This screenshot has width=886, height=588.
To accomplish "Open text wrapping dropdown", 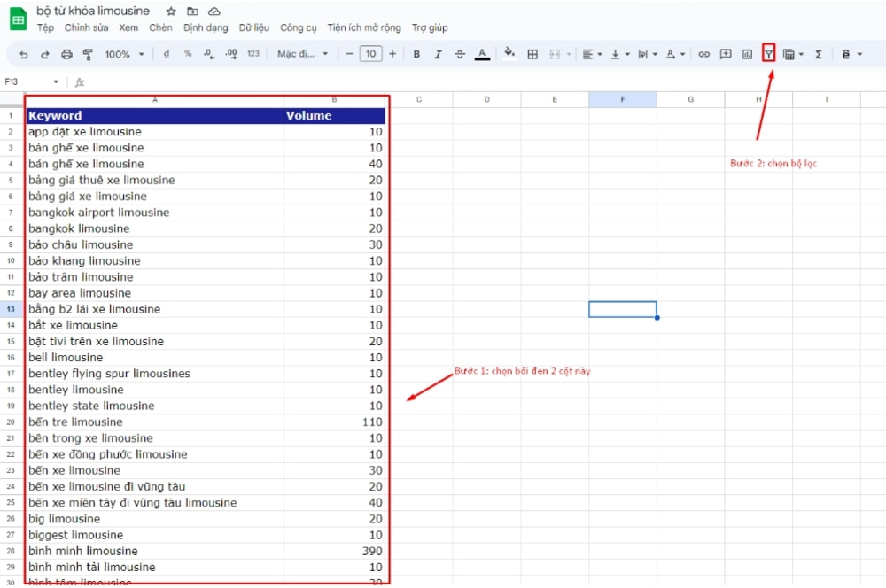I will (648, 54).
